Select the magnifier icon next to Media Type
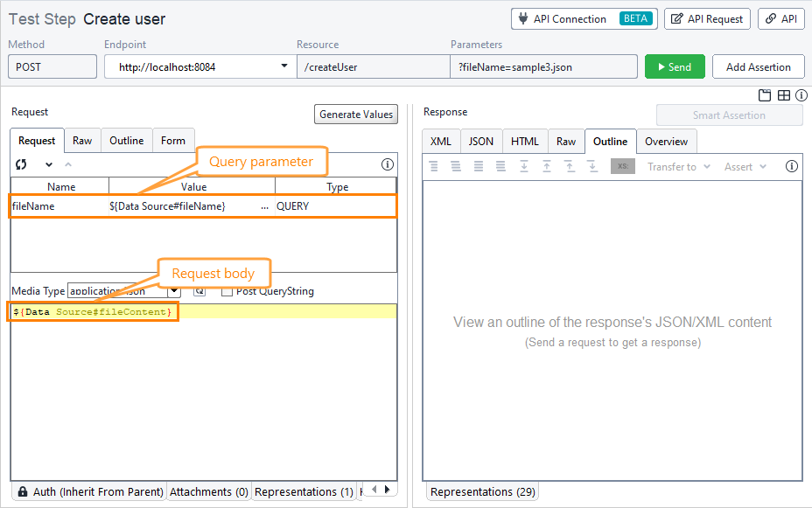Viewport: 812px width, 508px height. click(198, 290)
